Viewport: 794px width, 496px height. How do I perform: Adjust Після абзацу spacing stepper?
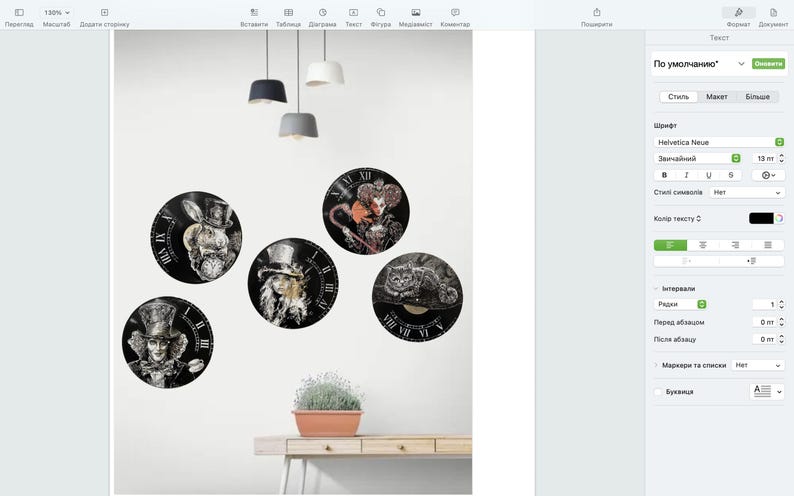(781, 339)
